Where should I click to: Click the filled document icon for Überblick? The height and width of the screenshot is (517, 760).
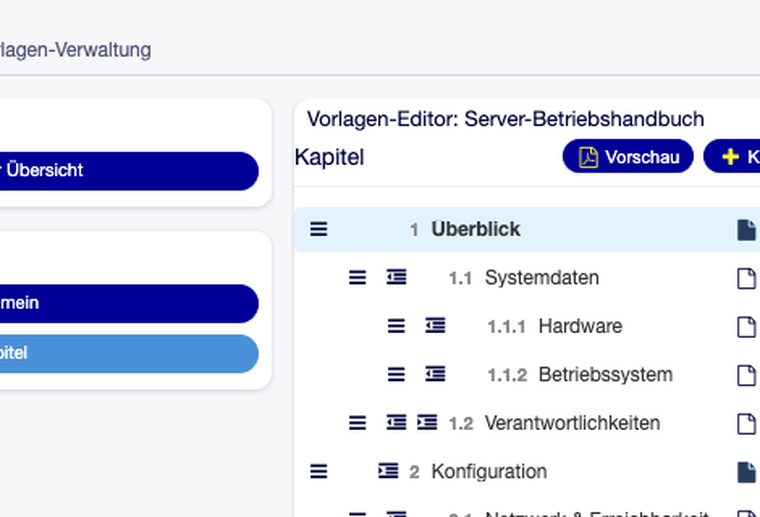click(746, 230)
